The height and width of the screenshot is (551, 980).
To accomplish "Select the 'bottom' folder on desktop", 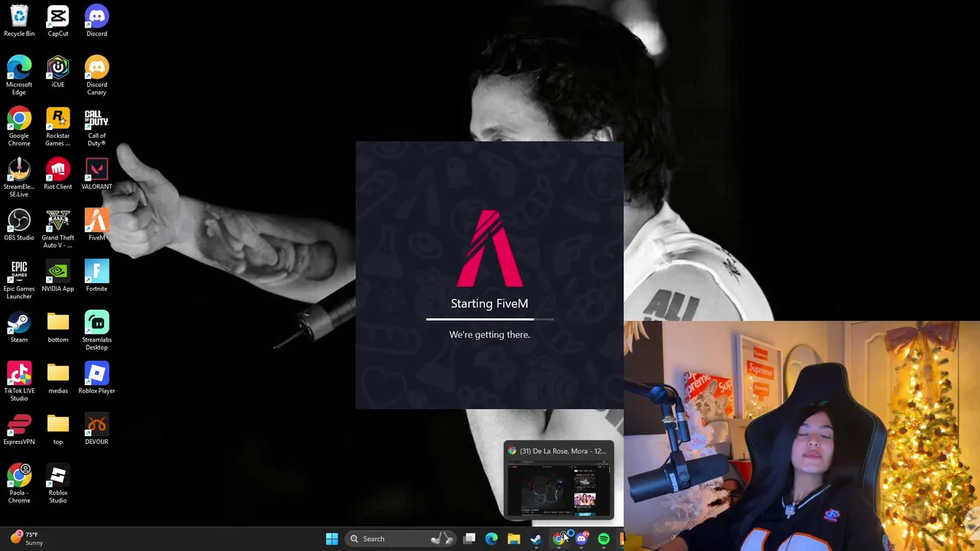I will 58,327.
